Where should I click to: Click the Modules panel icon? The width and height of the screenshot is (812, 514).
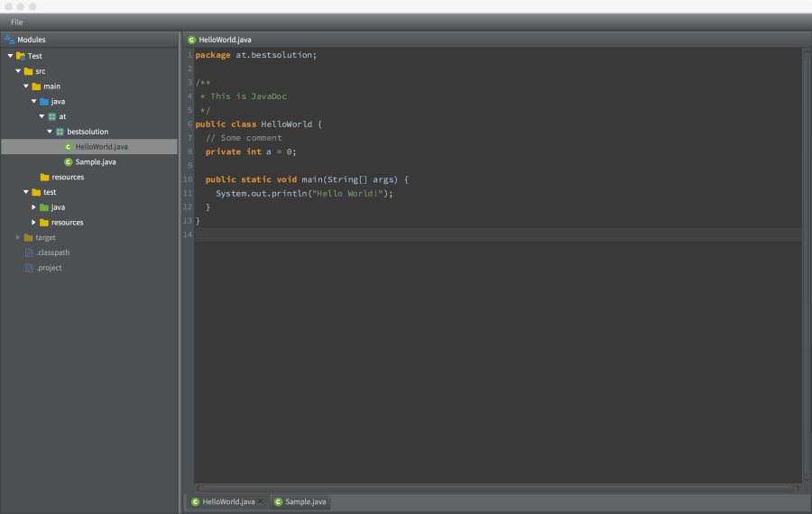tap(9, 40)
